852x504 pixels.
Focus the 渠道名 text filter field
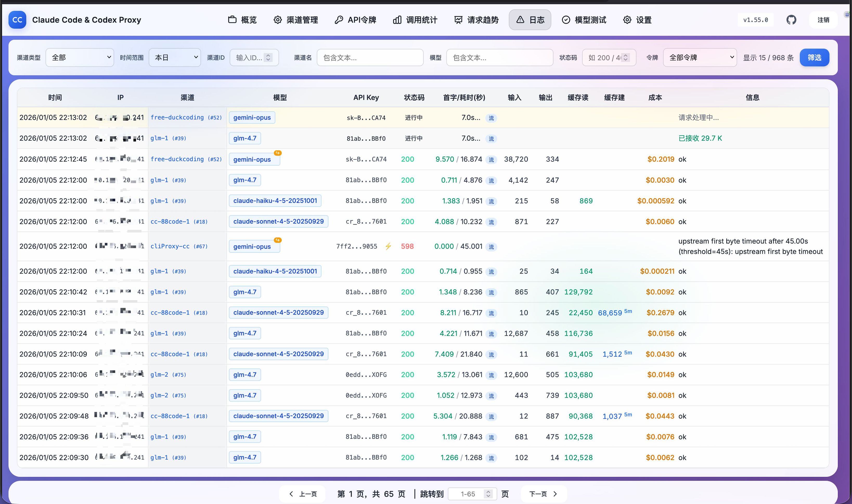tap(370, 57)
